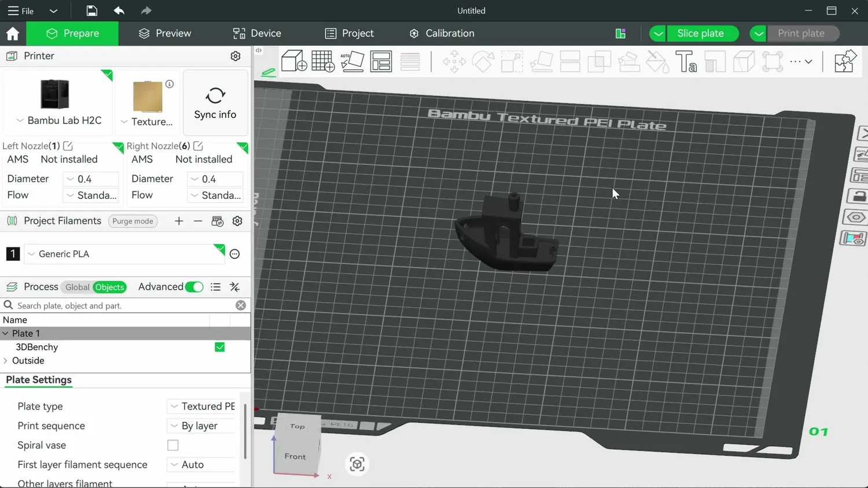Click the Redo arrow
Image resolution: width=868 pixels, height=488 pixels.
pyautogui.click(x=146, y=10)
